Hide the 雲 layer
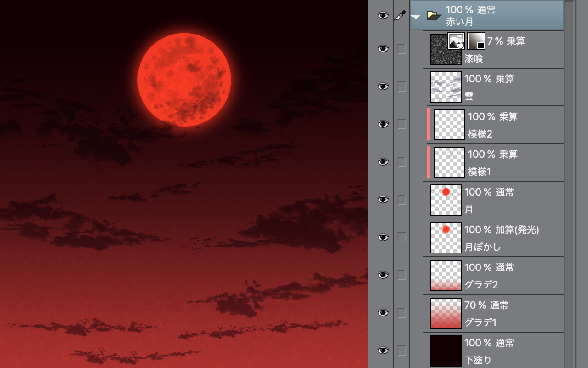 (x=383, y=86)
